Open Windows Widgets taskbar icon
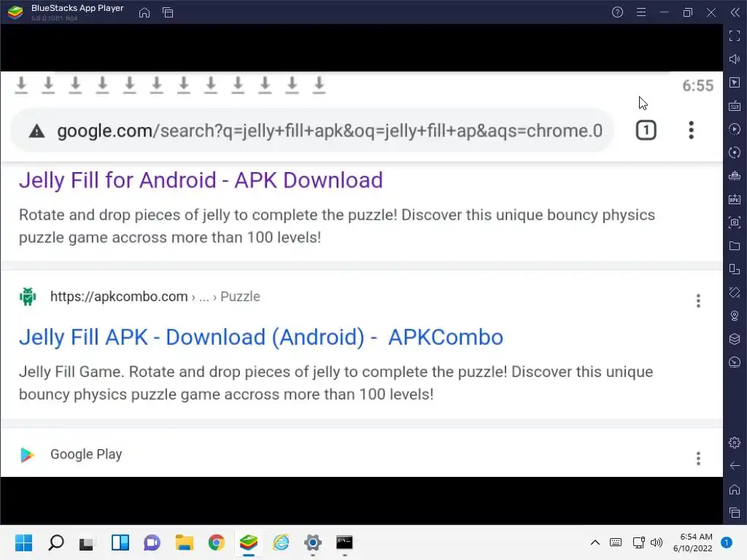747x560 pixels. (x=120, y=542)
